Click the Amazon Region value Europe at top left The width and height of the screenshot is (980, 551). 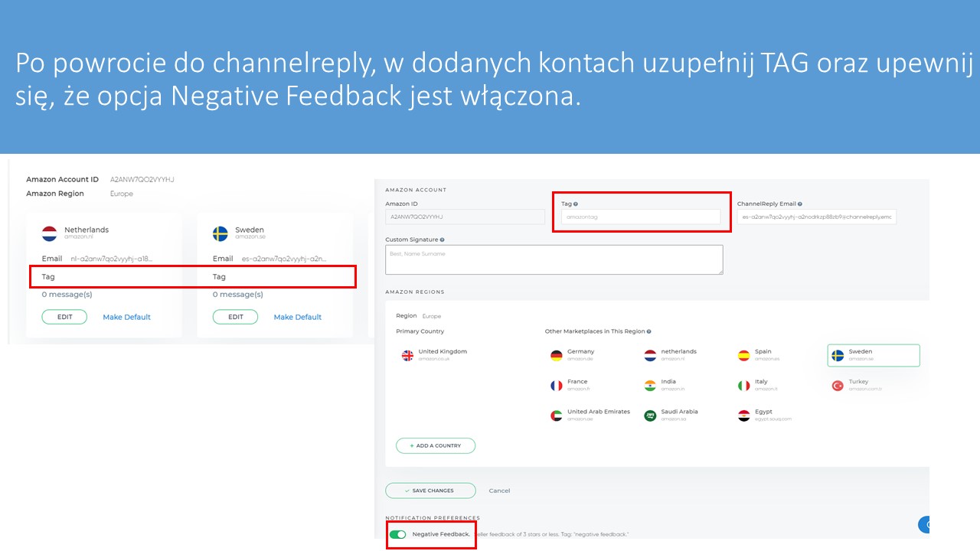122,194
